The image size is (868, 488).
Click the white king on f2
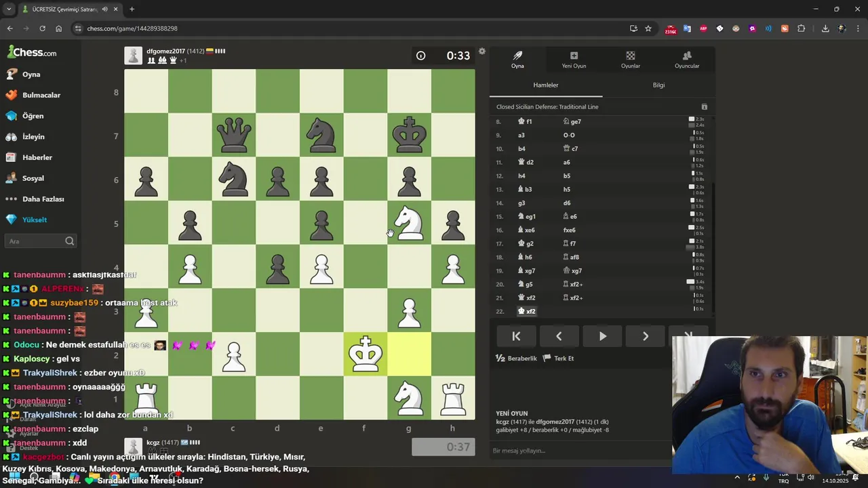point(366,354)
